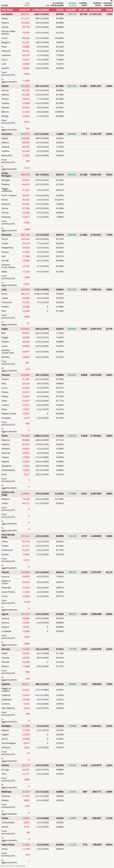Click the Reggio nell'Emilia province name
This screenshot has height=868, width=114.
(6, 190)
